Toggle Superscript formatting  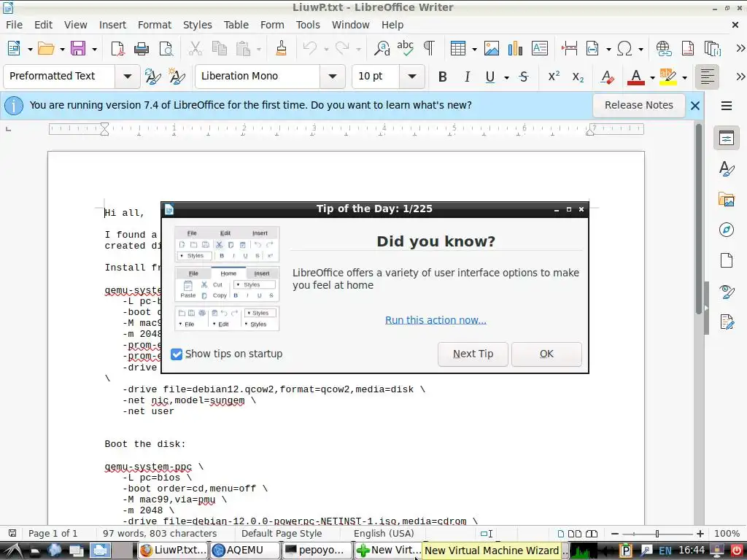[x=554, y=76]
